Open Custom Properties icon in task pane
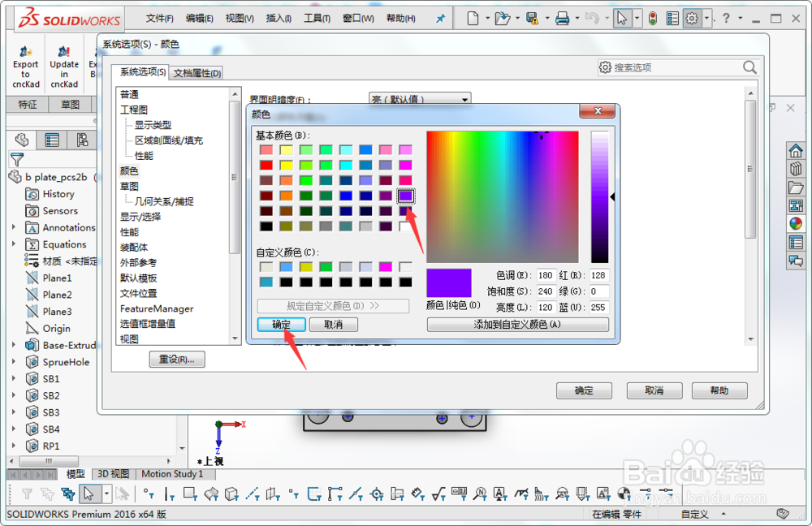This screenshot has width=812, height=526. (796, 242)
